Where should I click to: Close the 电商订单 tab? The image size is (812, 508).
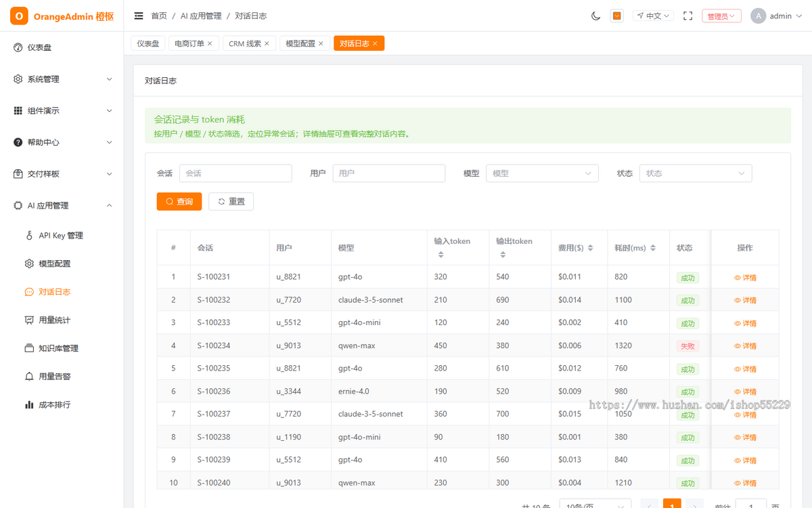[x=210, y=43]
